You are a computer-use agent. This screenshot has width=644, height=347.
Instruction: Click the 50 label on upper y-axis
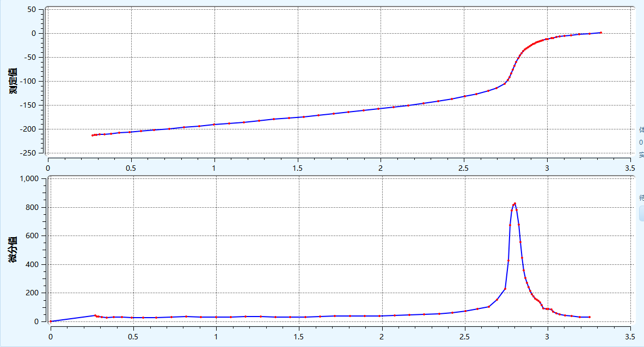click(32, 9)
